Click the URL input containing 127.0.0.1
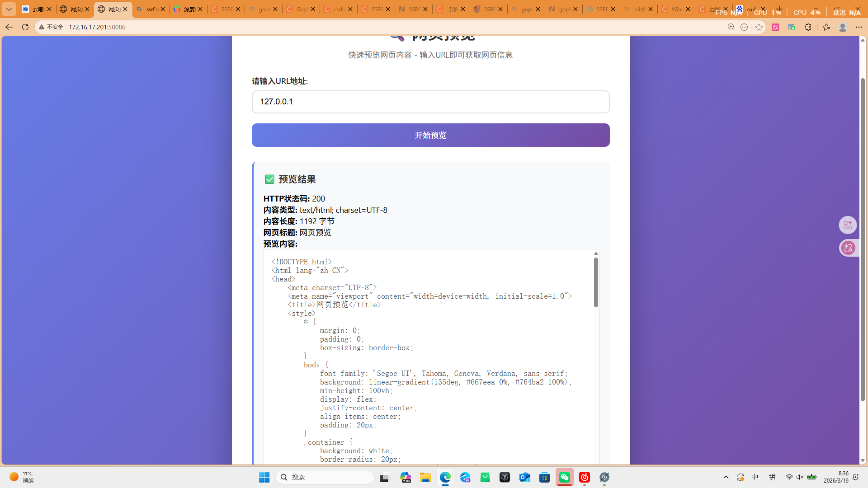868x488 pixels. pyautogui.click(x=430, y=102)
